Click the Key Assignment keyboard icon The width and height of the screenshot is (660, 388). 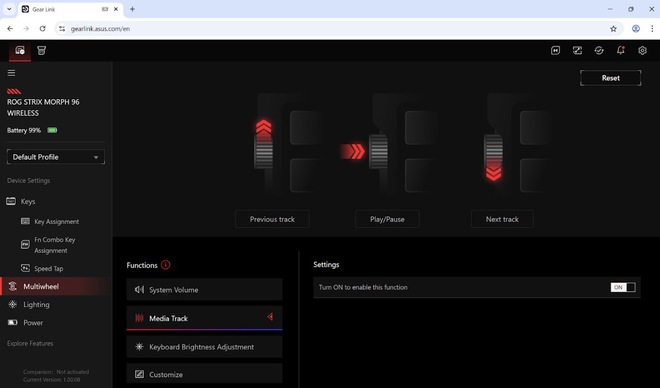[x=25, y=221]
